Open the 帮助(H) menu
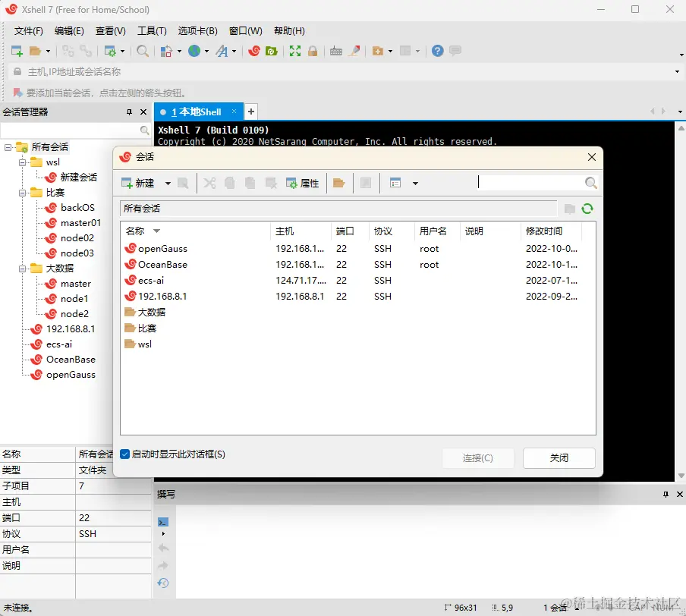Viewport: 686px width, 616px height. 289,31
